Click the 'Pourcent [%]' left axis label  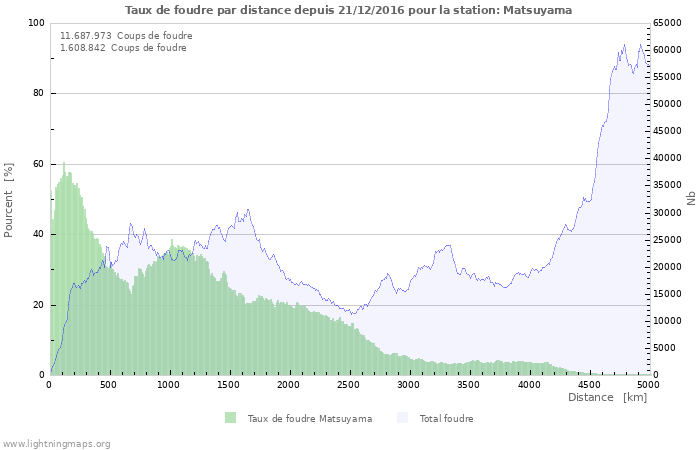9,200
